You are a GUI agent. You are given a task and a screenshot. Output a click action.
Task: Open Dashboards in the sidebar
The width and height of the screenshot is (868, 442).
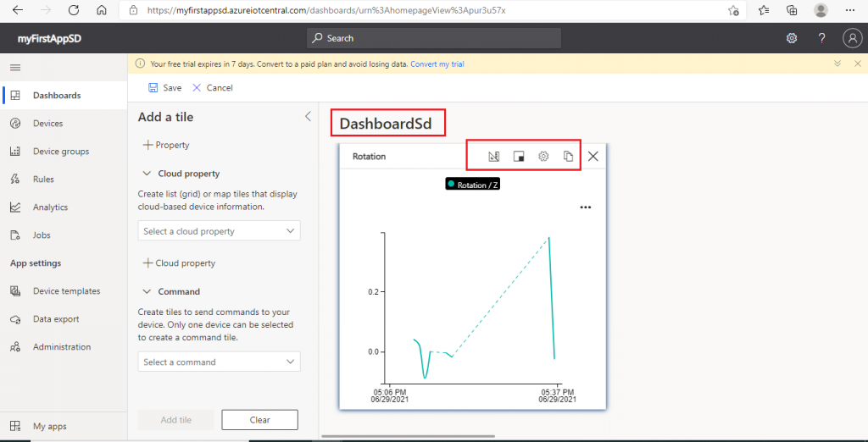tap(64, 95)
